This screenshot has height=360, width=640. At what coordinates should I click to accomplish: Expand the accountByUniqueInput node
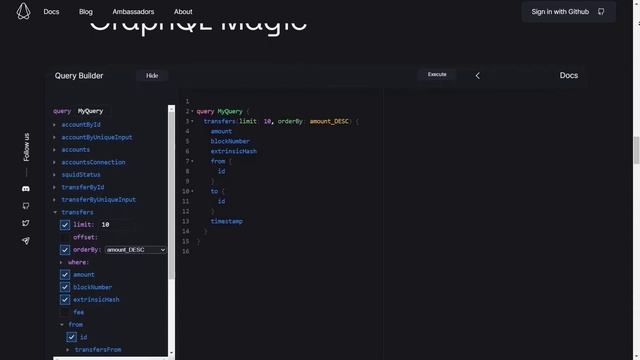(x=54, y=138)
